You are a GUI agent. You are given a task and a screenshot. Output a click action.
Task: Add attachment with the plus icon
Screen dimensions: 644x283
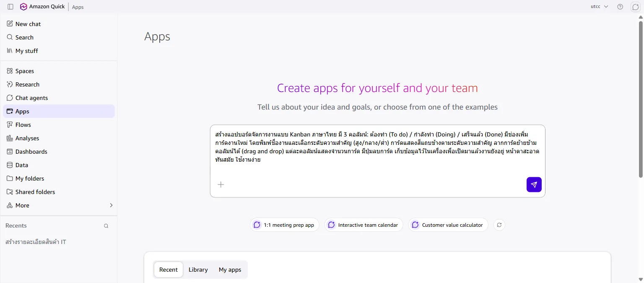tap(221, 184)
